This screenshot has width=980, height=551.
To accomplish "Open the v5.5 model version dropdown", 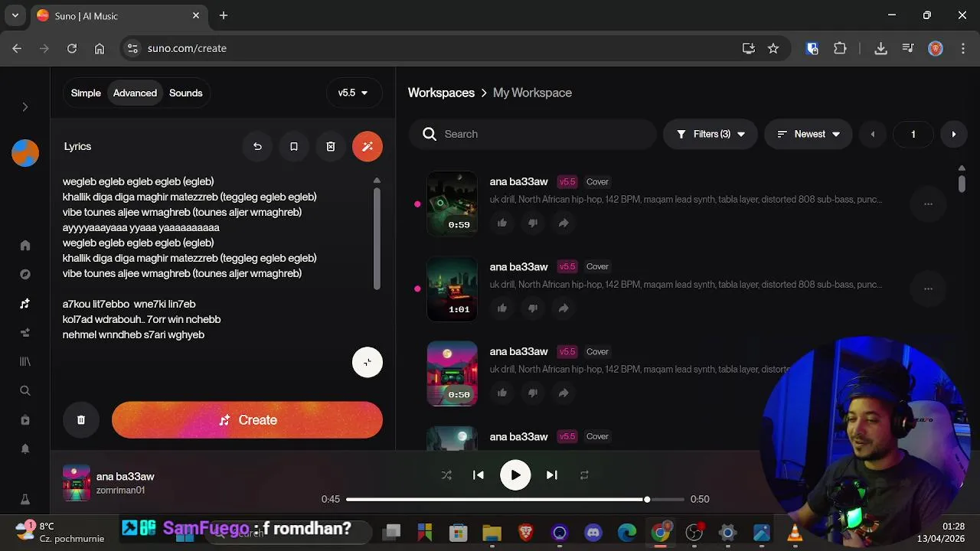I will click(354, 93).
